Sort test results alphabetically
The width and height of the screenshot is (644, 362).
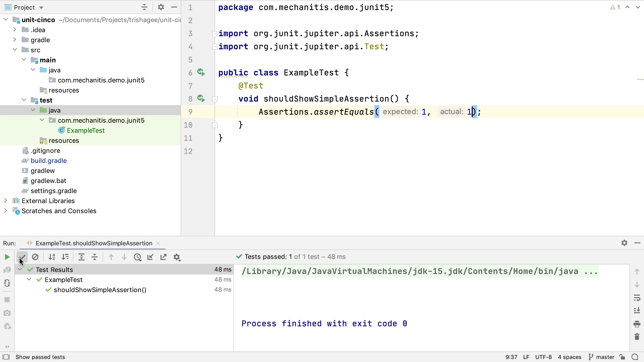[52, 257]
